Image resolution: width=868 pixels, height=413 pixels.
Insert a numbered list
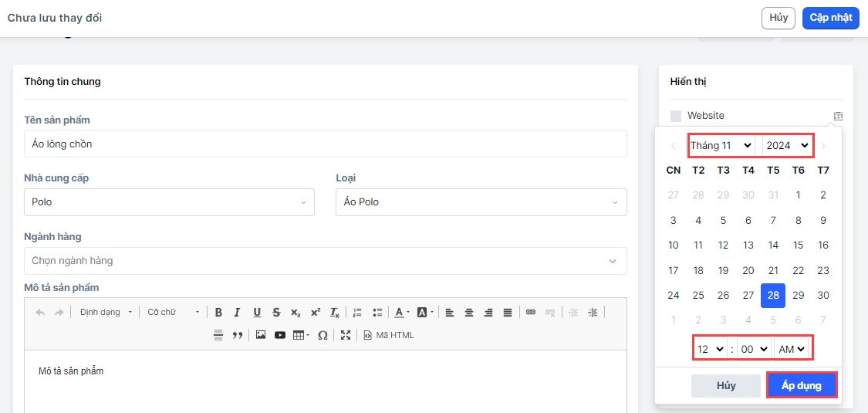[x=357, y=313]
